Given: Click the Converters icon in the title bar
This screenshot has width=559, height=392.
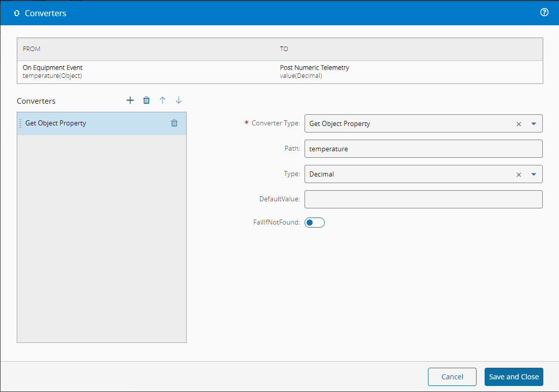Looking at the screenshot, I should click(x=17, y=13).
